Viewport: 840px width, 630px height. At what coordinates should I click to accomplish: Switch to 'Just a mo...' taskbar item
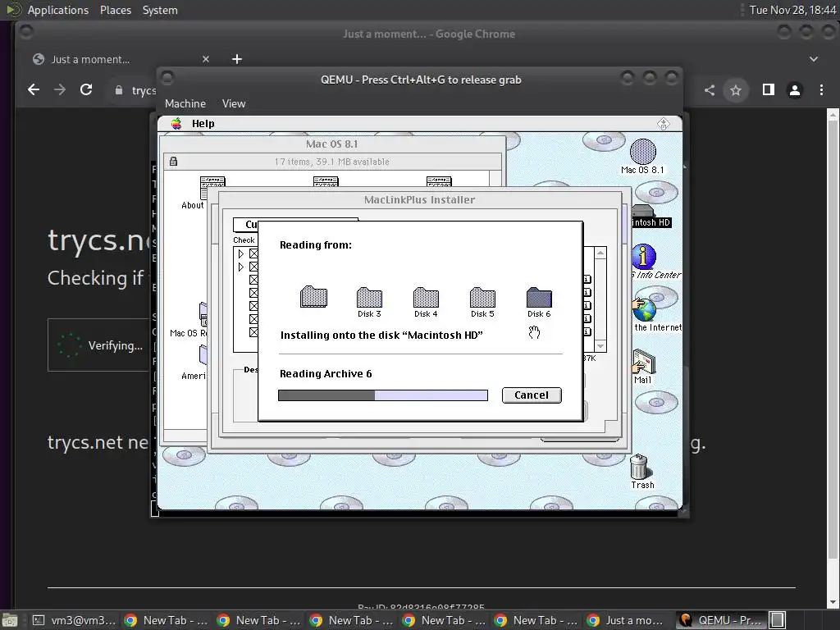(x=628, y=620)
